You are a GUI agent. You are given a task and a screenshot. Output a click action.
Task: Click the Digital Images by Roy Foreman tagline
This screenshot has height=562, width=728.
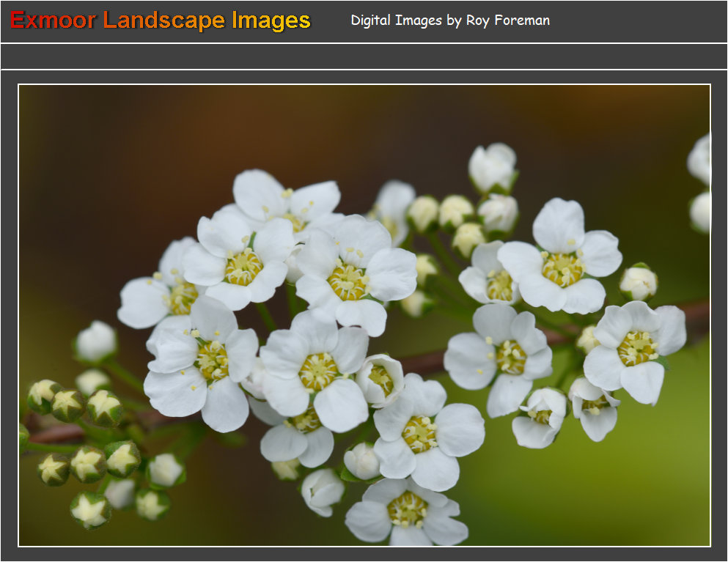449,21
